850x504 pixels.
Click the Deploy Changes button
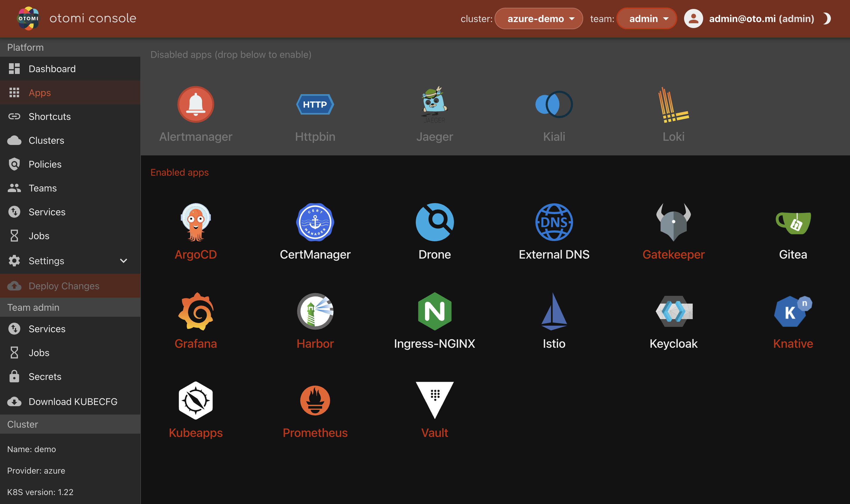(64, 286)
